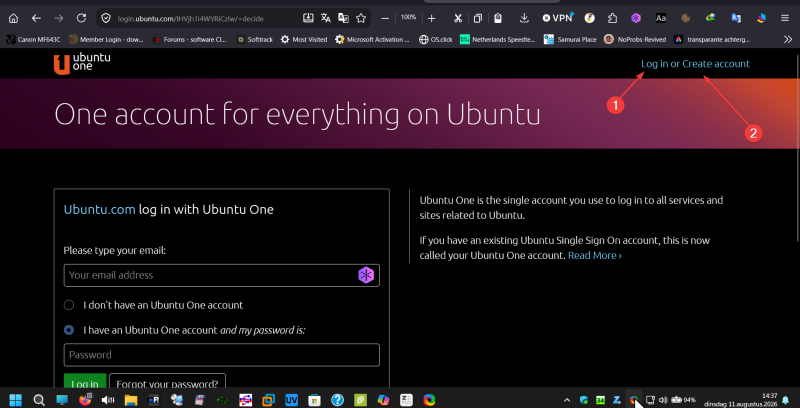The height and width of the screenshot is (408, 800).
Task: Open the NoProbs-Revived bookmark
Action: click(635, 39)
